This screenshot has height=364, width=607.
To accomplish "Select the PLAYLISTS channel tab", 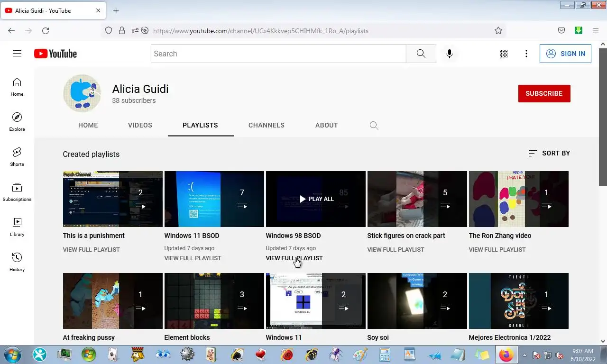I will click(x=200, y=125).
